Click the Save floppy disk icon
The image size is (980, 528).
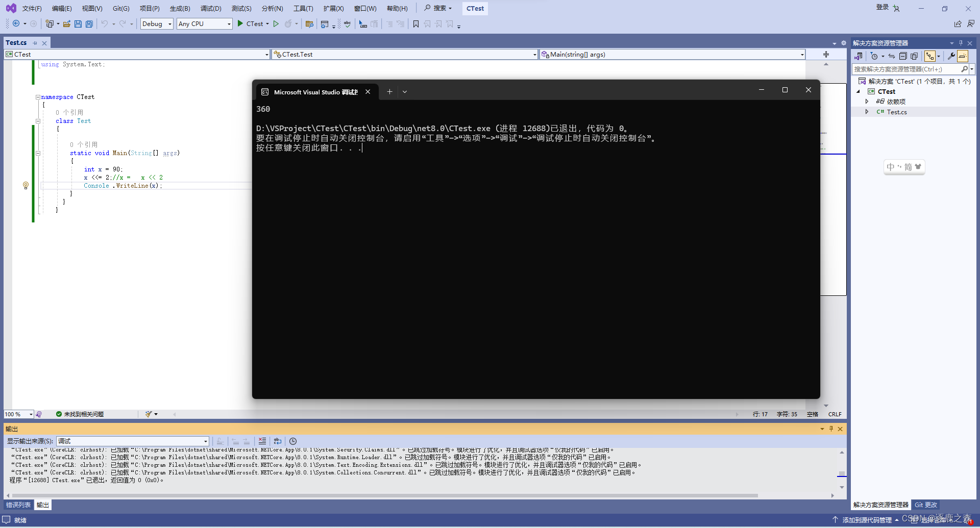pyautogui.click(x=78, y=23)
